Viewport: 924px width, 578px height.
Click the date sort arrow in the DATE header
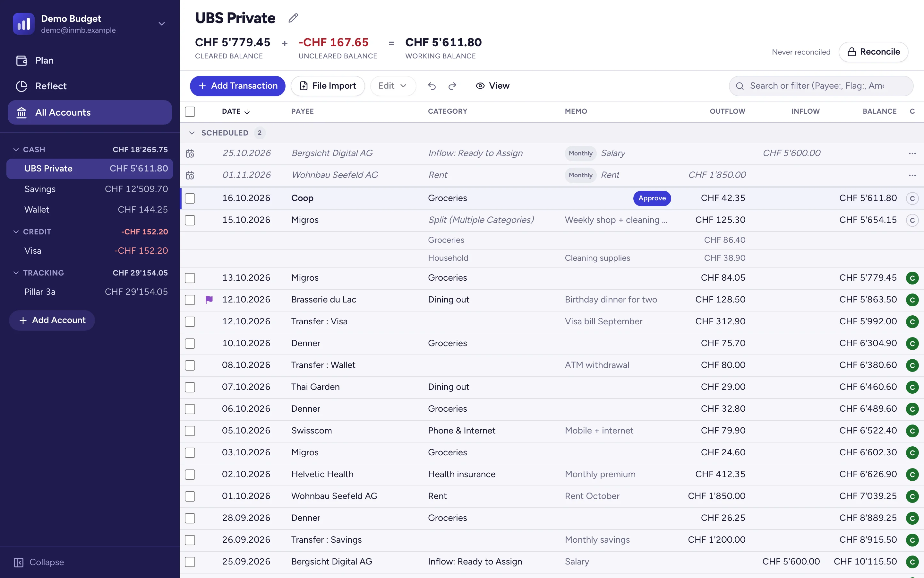[x=247, y=112]
